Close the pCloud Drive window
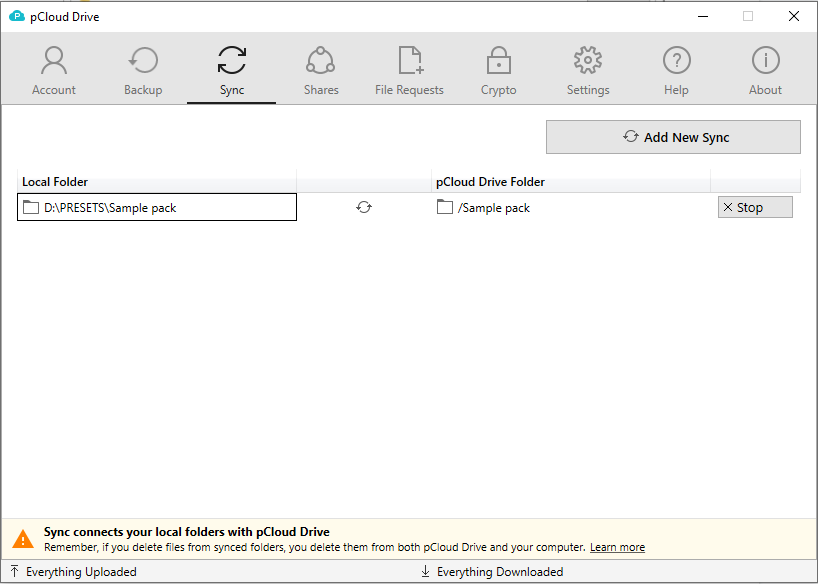Image resolution: width=818 pixels, height=584 pixels. click(x=793, y=16)
